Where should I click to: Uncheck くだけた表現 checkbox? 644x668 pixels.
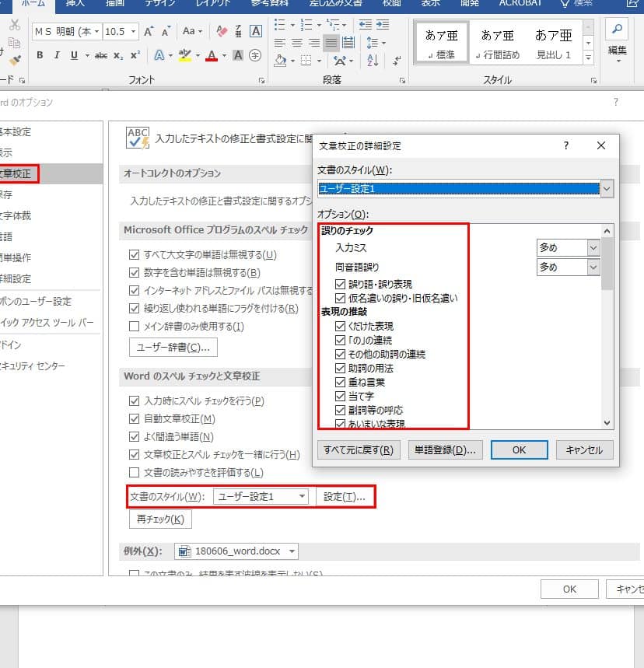[340, 326]
